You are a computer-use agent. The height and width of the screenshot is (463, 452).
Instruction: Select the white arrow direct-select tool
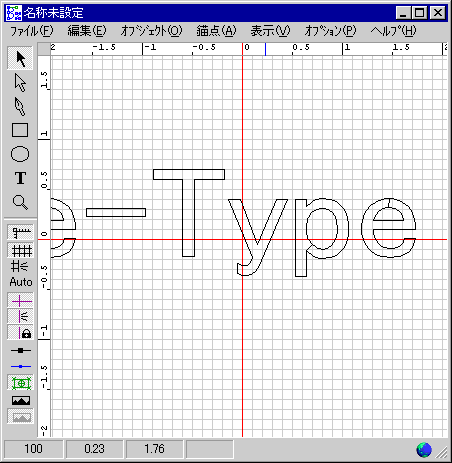pyautogui.click(x=20, y=82)
